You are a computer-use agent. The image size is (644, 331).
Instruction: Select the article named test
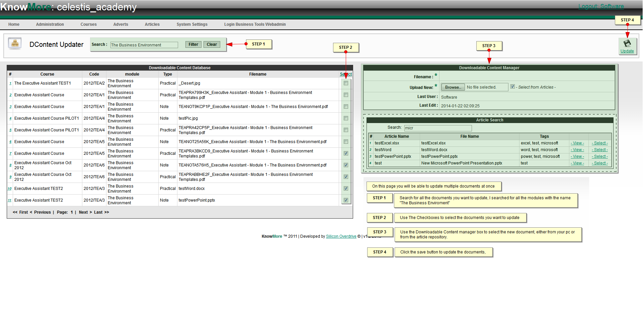599,163
